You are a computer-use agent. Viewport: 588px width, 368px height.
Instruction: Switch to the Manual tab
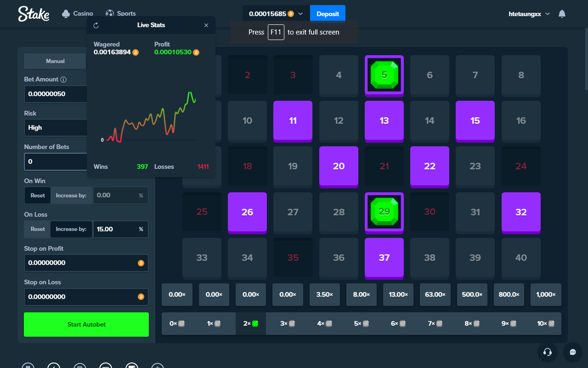coord(55,61)
